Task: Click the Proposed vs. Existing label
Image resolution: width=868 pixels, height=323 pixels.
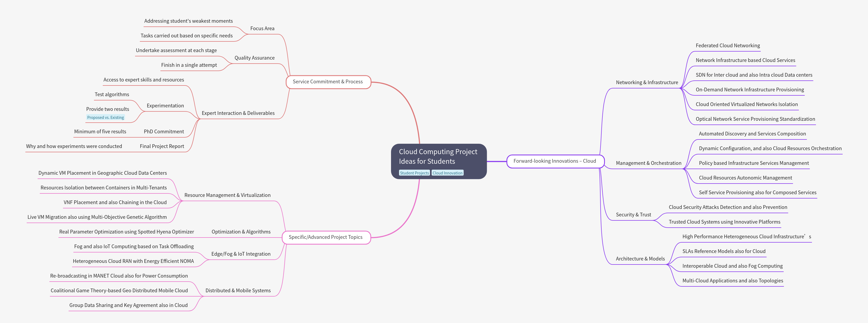Action: point(105,117)
